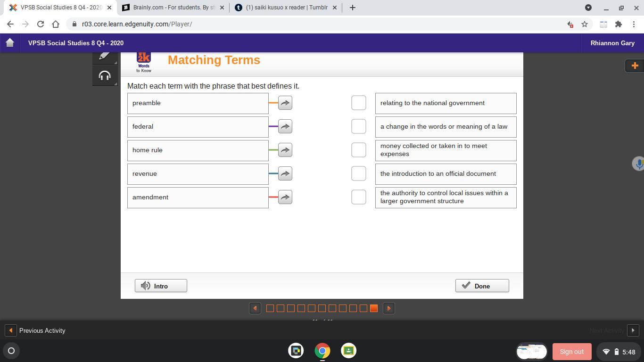Bookmark this page with the star icon
644x362 pixels.
585,24
